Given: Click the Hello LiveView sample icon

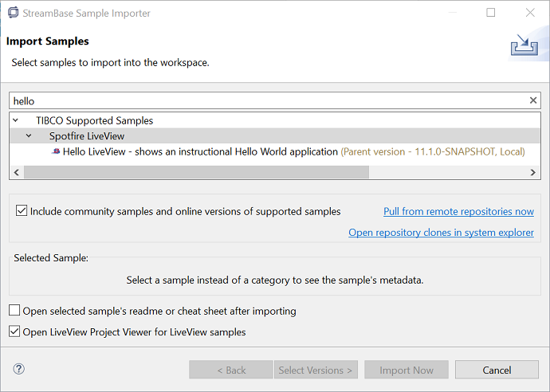Looking at the screenshot, I should 56,151.
